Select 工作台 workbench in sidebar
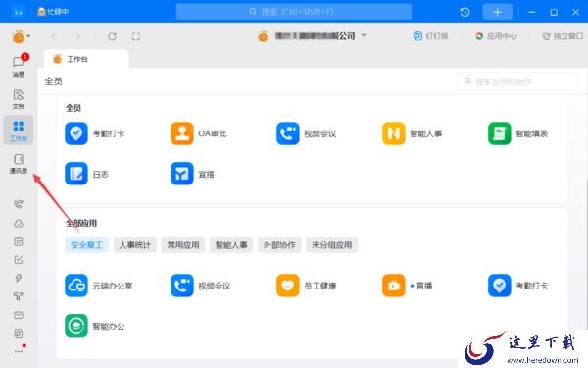Viewport: 588px width, 368px height. (x=19, y=130)
